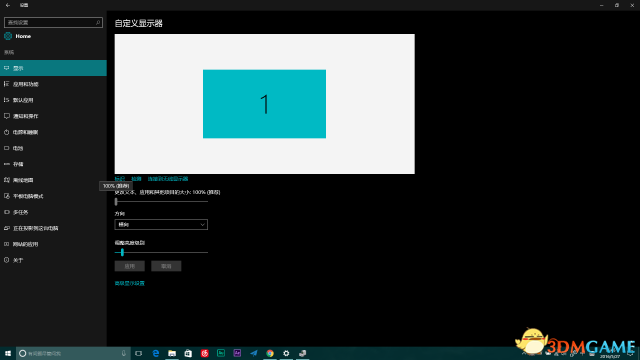This screenshot has height=360, width=640.
Task: Open the Home settings gear icon
Action: pyautogui.click(x=8, y=36)
